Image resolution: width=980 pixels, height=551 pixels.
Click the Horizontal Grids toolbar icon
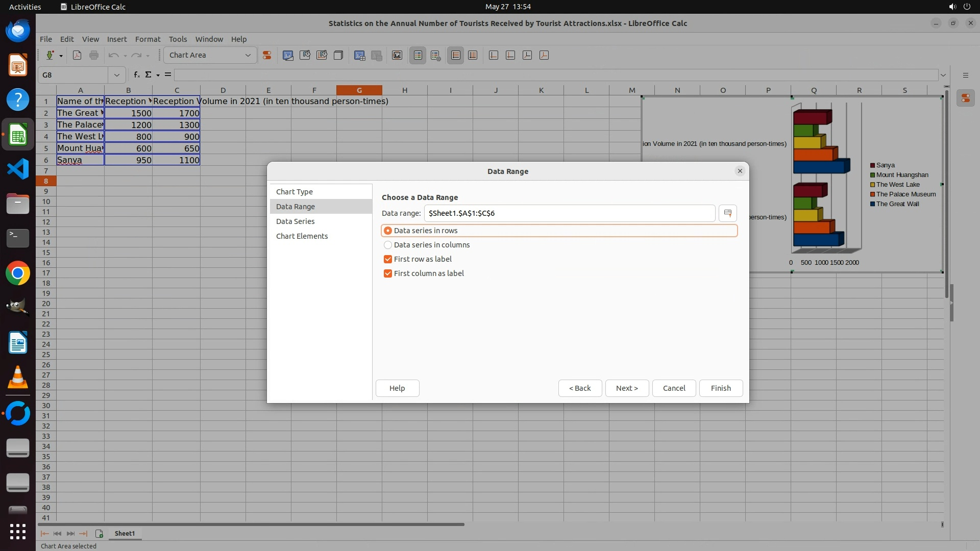click(456, 55)
